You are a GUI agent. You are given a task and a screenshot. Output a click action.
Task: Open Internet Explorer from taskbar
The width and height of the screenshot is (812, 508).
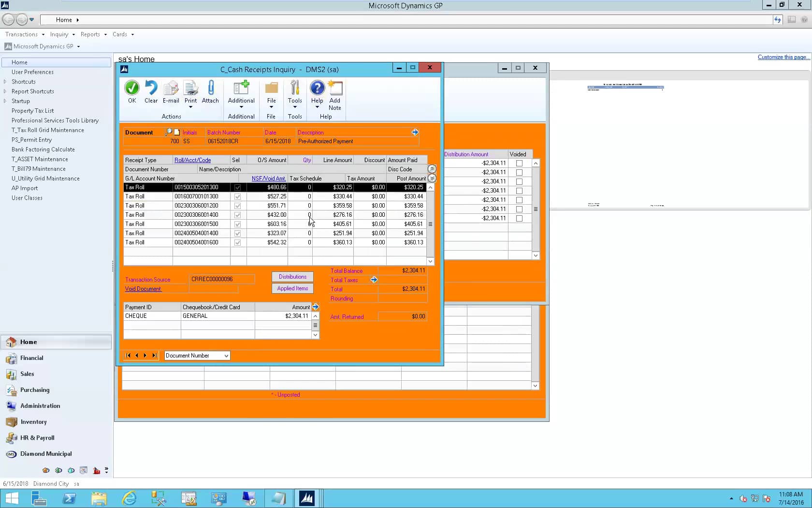pos(129,498)
